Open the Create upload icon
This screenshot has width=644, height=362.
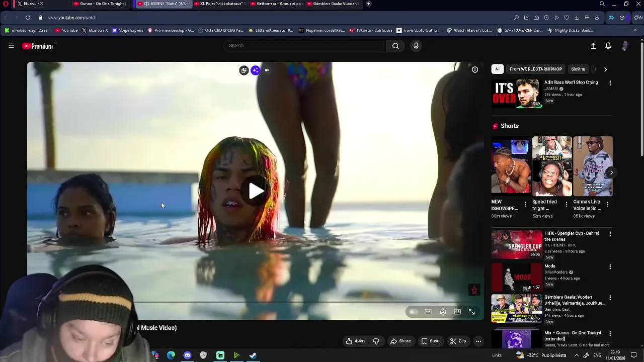593,46
